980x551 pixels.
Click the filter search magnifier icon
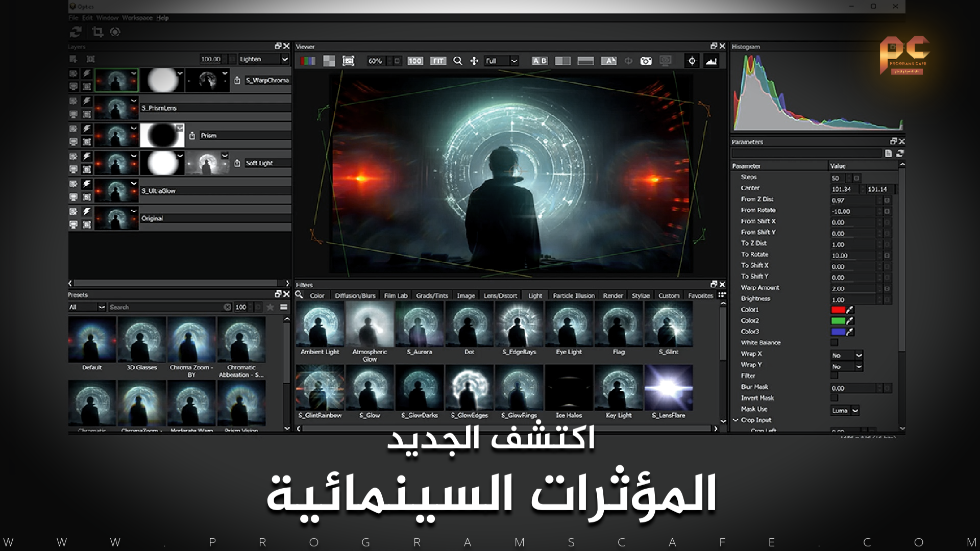pyautogui.click(x=300, y=295)
